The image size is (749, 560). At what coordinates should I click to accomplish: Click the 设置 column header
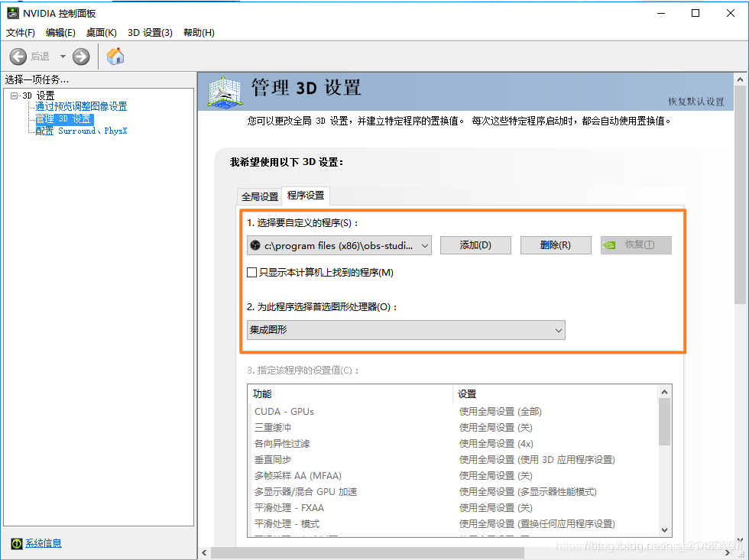click(555, 394)
